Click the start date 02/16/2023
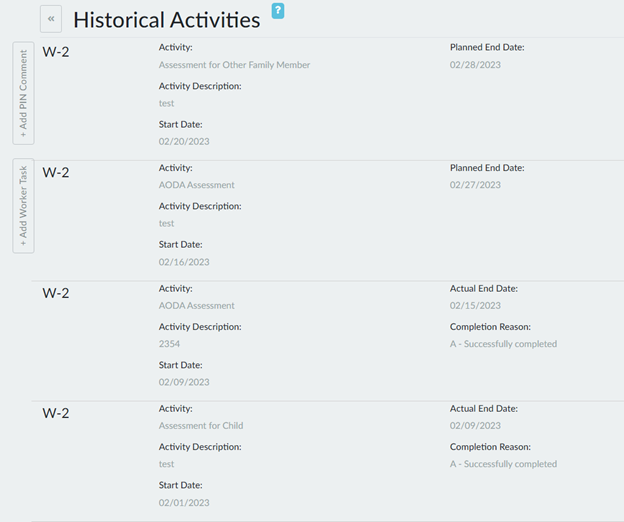Screen dimensions: 624x522 click(184, 262)
